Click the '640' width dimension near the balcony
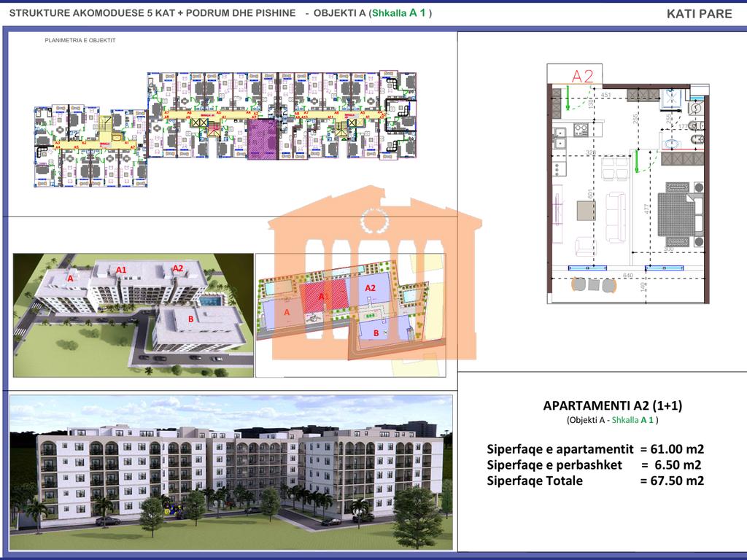Screen dimensions: 747x560 (628, 275)
